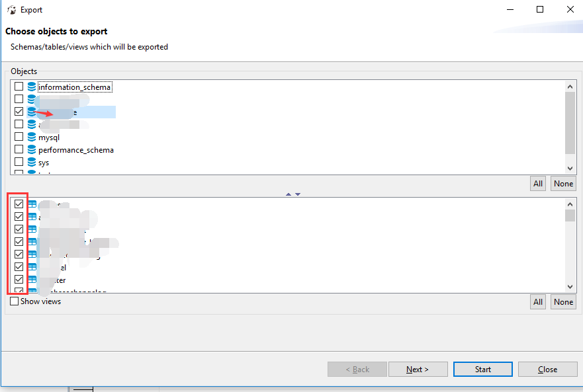Click the database icon beside information_schema
Screen dimensions: 583x392
click(31, 87)
